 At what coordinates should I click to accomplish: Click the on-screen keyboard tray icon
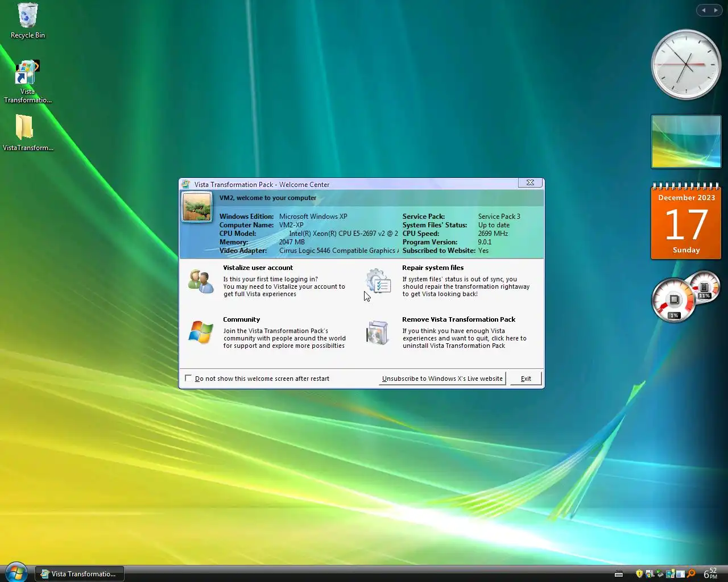[619, 574]
